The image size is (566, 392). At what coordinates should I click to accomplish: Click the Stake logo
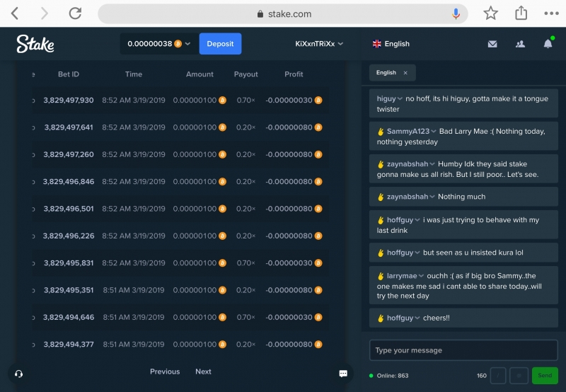point(35,44)
